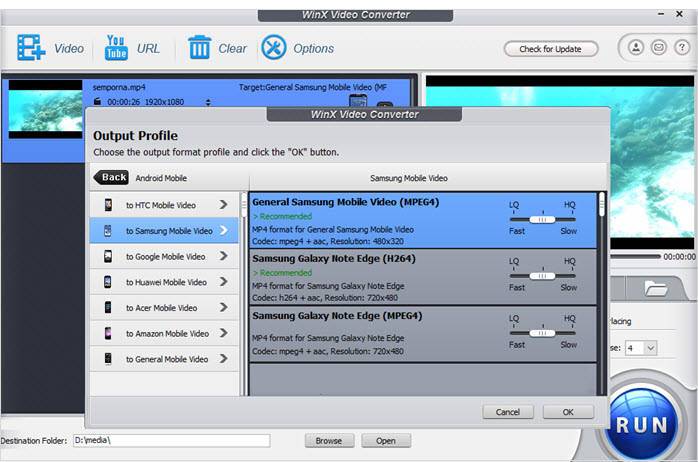The width and height of the screenshot is (698, 462).
Task: Click quality slider of General Samsung Mobile Video
Action: point(542,219)
